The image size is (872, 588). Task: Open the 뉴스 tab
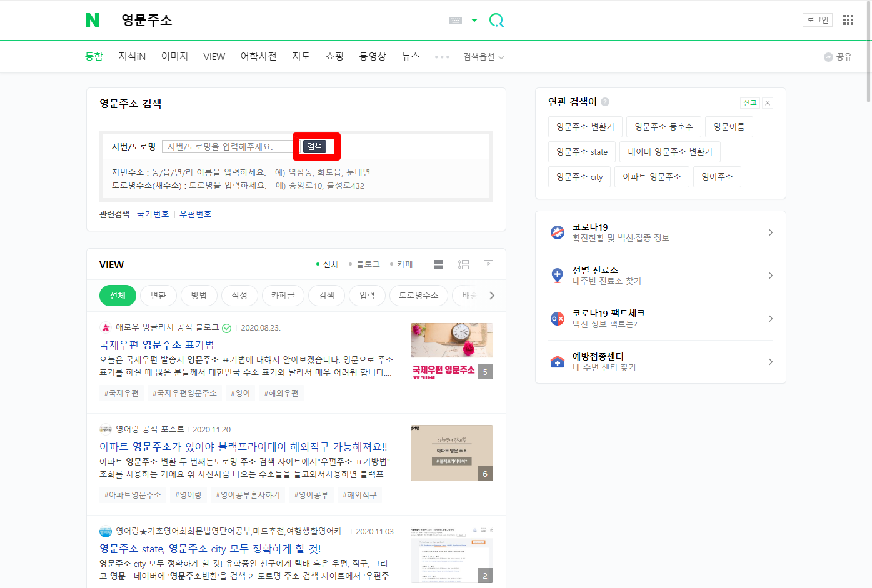pos(411,56)
